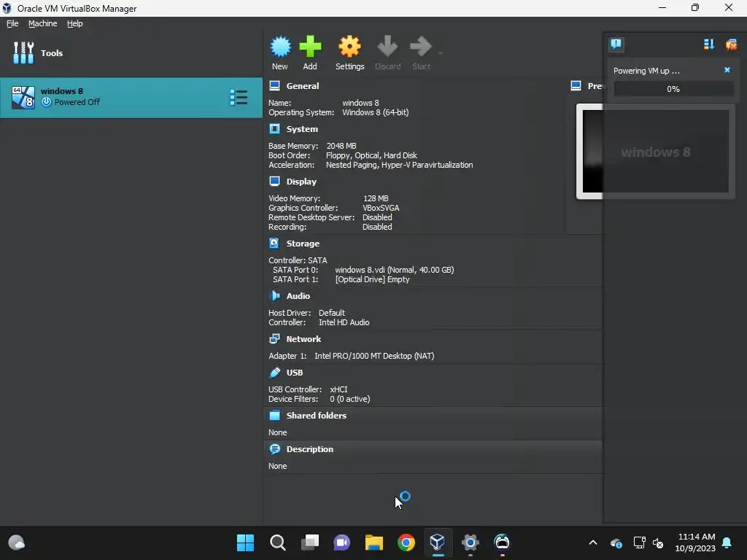
Task: Open the Windows Start menu
Action: click(245, 542)
